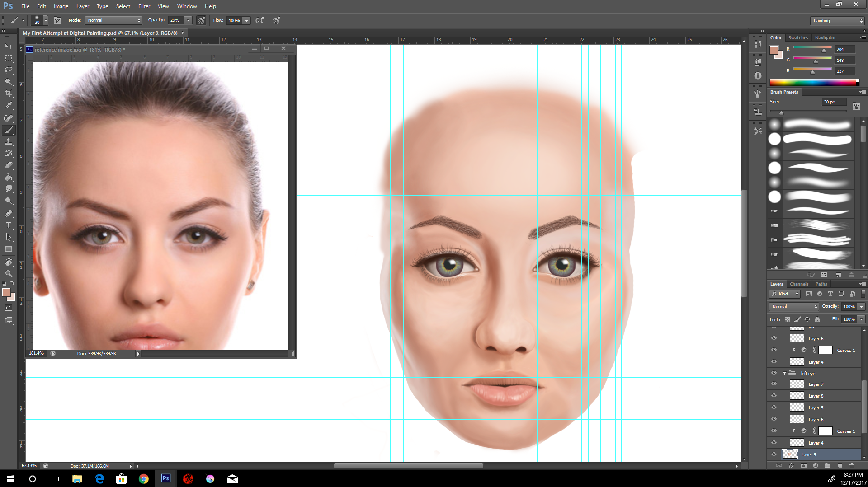This screenshot has width=868, height=487.
Task: Select the Path Selection tool
Action: click(x=9, y=237)
